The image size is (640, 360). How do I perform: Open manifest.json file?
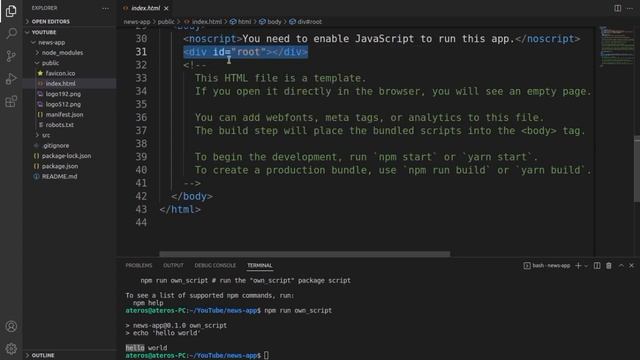click(x=64, y=114)
